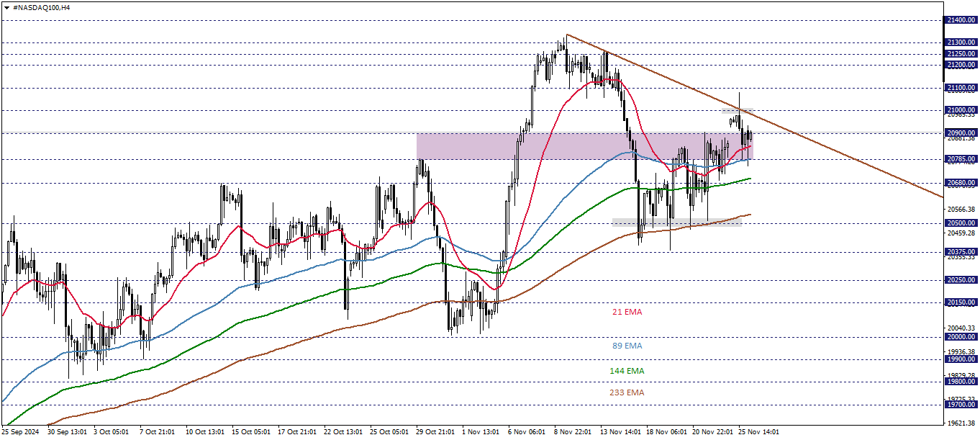
Task: Click the 17 Oct 21:01 time label
Action: tap(297, 432)
